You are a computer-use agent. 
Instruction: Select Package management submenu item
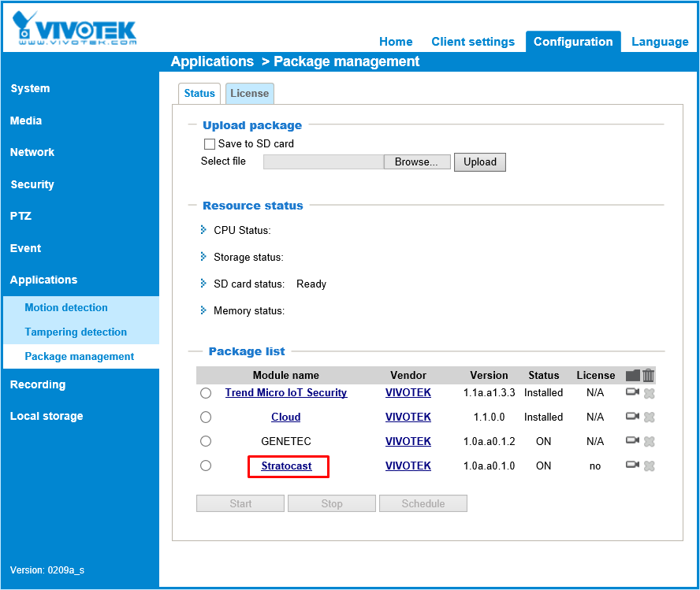point(80,356)
